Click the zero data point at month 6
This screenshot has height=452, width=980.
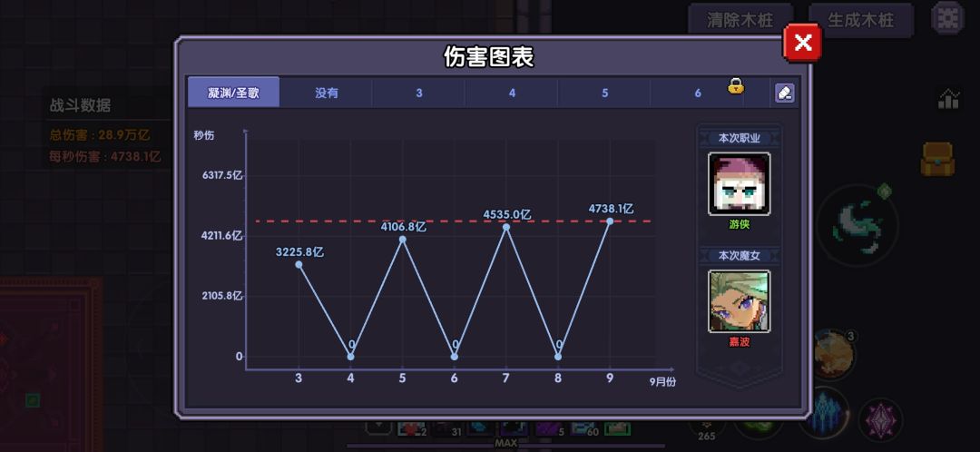[x=455, y=357]
